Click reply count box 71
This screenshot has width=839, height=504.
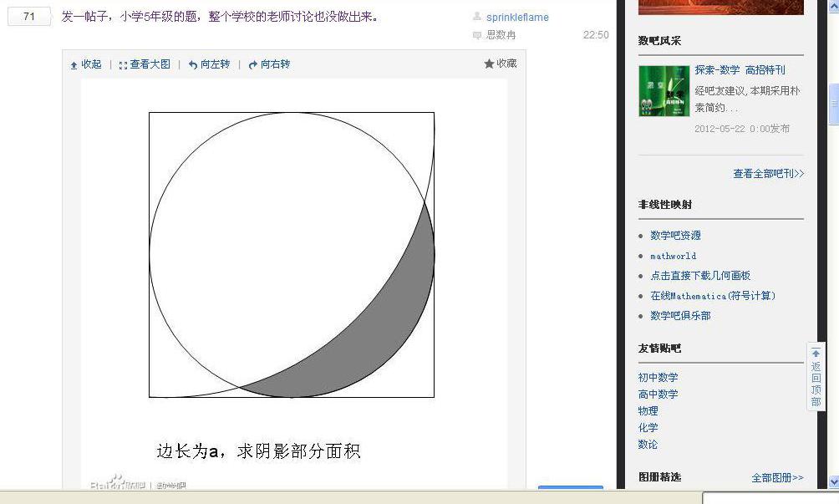[29, 17]
